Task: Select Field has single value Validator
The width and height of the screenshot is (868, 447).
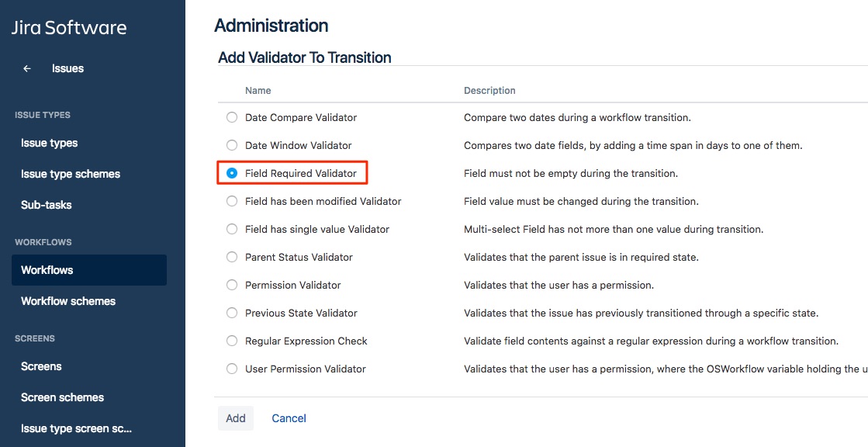Action: [232, 229]
